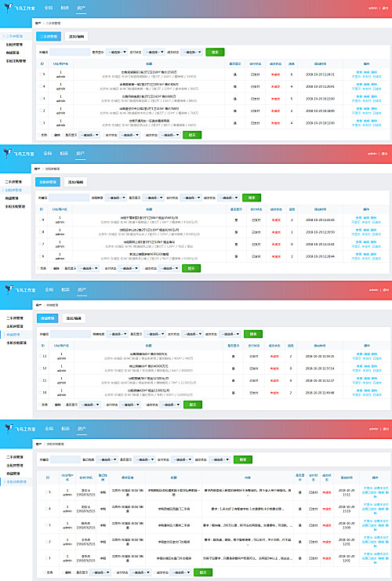Click green 提交 button below 出租房管理 table

[191, 268]
